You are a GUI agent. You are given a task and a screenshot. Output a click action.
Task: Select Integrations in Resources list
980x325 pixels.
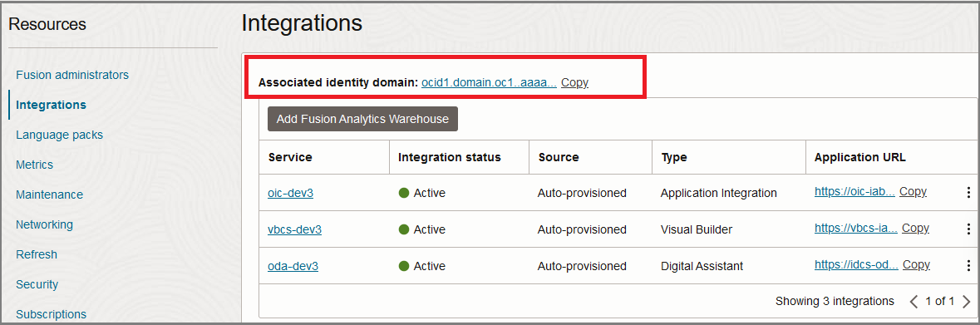point(52,105)
